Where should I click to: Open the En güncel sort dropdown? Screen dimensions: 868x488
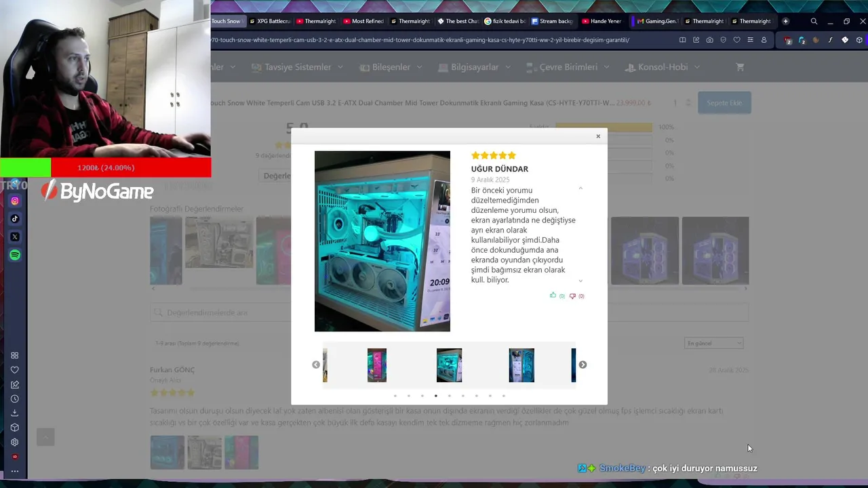click(714, 343)
